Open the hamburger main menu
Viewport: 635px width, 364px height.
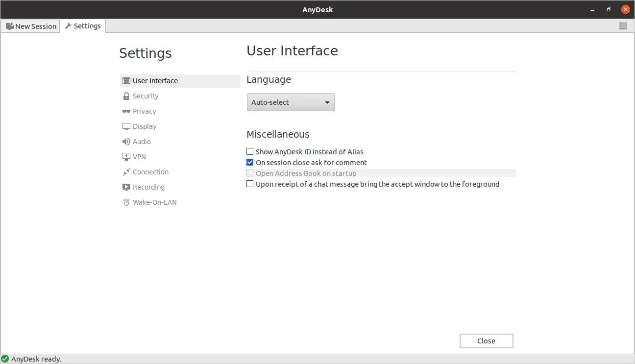623,26
